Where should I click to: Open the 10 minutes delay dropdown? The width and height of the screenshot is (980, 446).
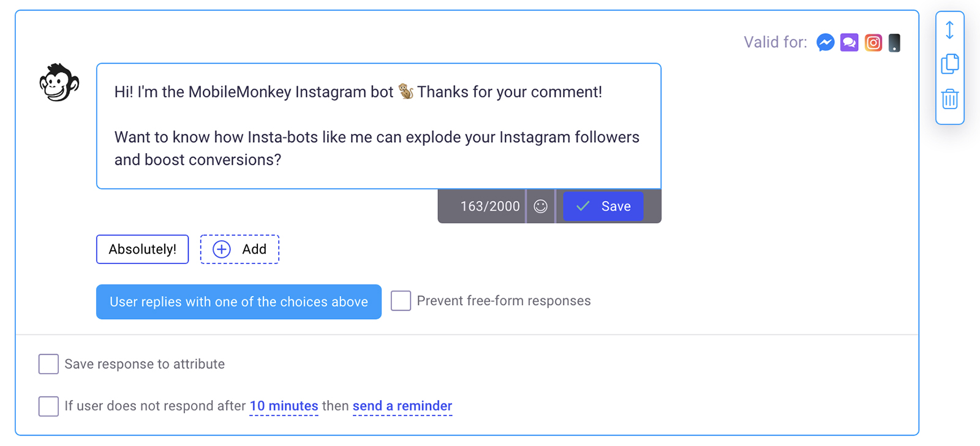pos(284,406)
